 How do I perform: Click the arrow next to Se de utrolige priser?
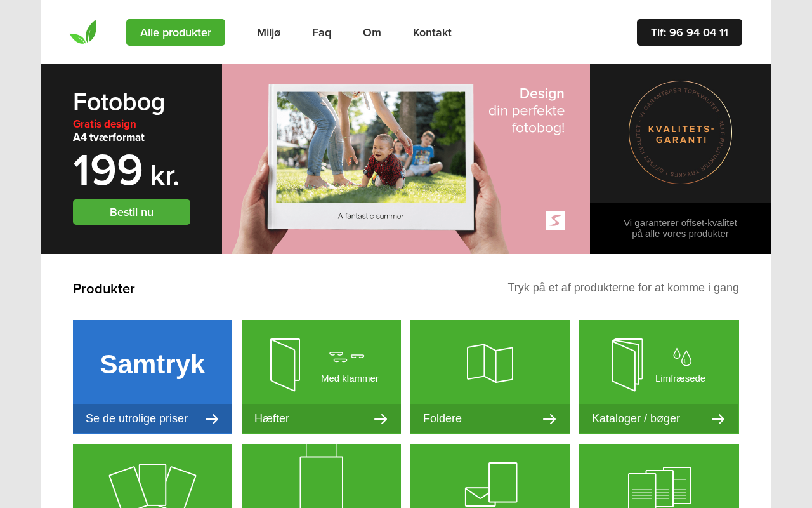[212, 419]
